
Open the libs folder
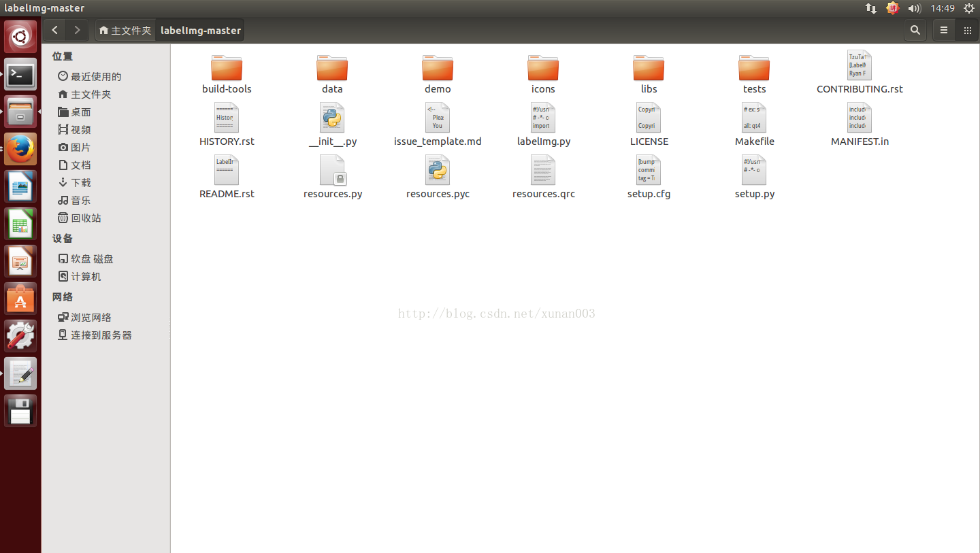(x=649, y=68)
